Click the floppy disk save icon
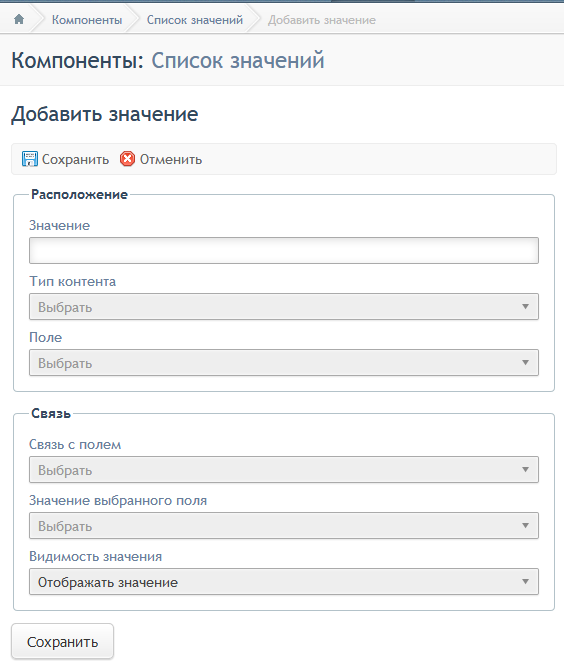The width and height of the screenshot is (564, 670). (29, 159)
